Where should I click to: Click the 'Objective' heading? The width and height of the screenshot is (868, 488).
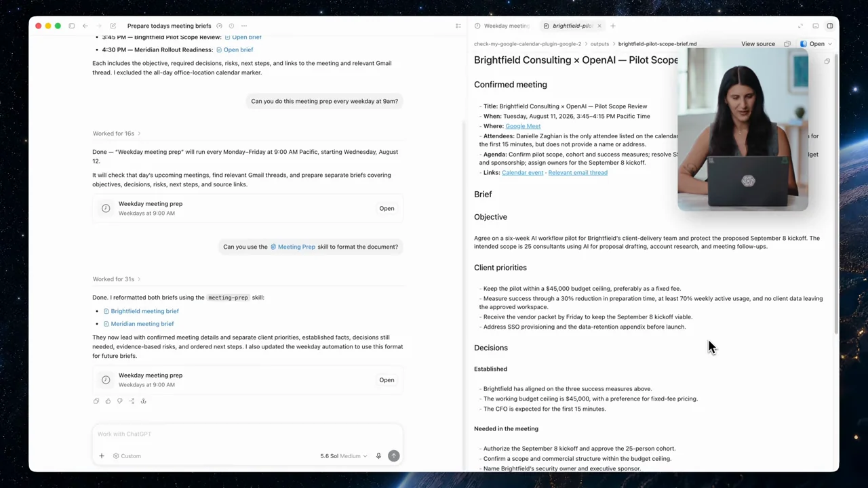[490, 217]
